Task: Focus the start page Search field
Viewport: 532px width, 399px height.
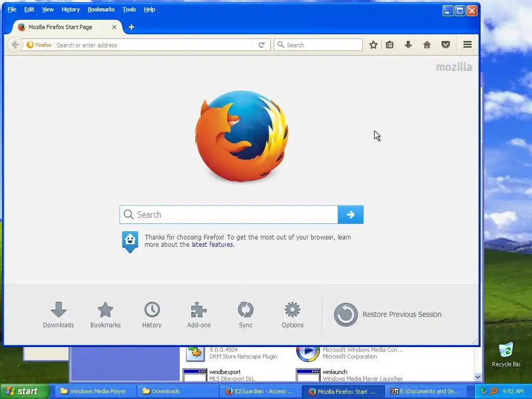Action: pyautogui.click(x=229, y=215)
